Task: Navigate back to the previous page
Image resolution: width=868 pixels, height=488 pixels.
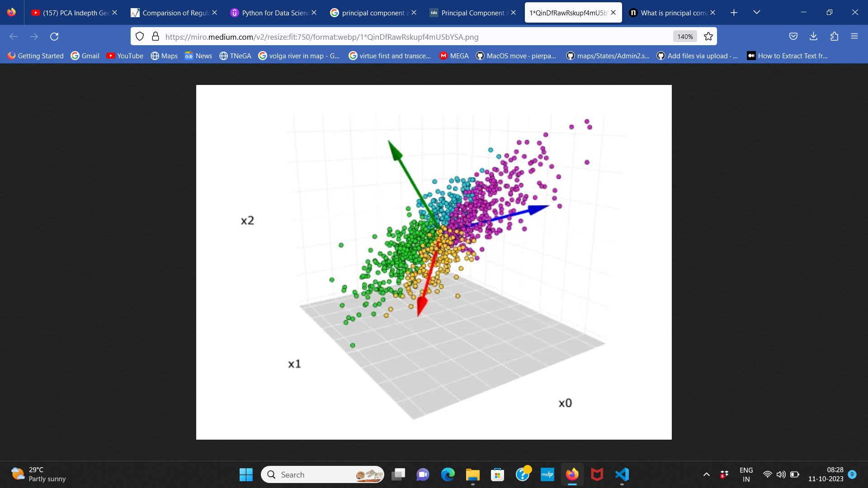Action: pos(13,36)
